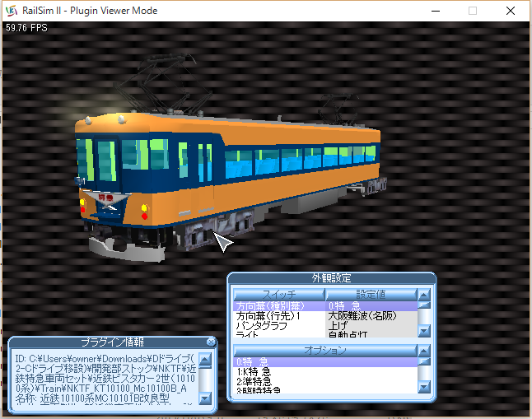Click the 大阪難波(名阪) setting value

tap(371, 316)
